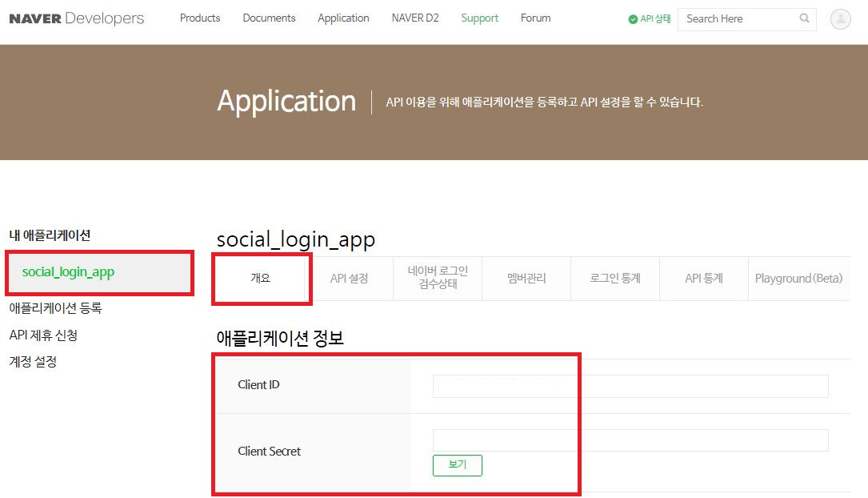The height and width of the screenshot is (498, 868).
Task: Switch to the 개요 tab
Action: pyautogui.click(x=260, y=278)
